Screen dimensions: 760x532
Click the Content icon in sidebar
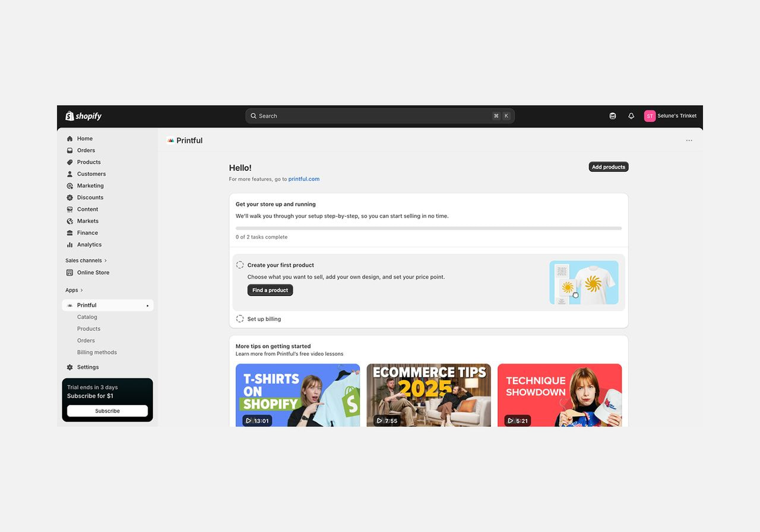(70, 209)
